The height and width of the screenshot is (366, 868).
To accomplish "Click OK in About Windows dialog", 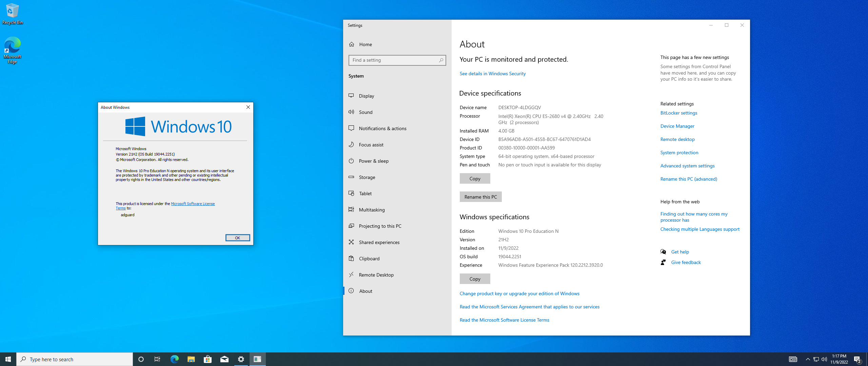I will click(238, 238).
